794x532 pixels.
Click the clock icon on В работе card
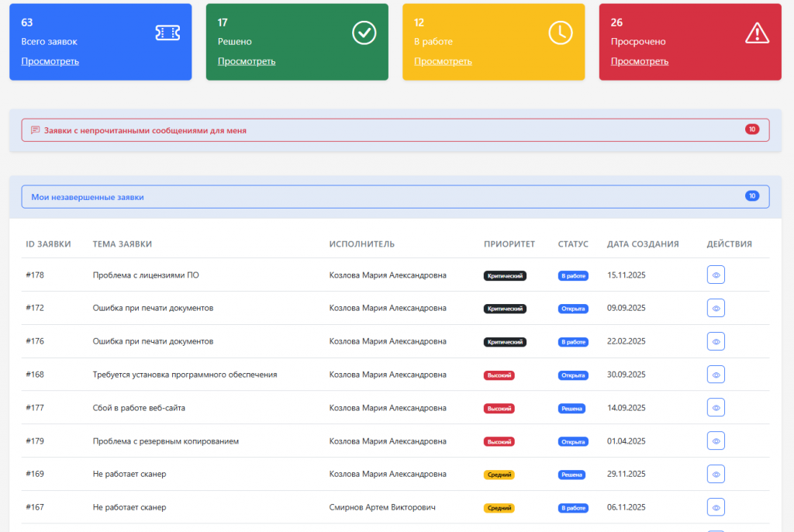coord(560,32)
